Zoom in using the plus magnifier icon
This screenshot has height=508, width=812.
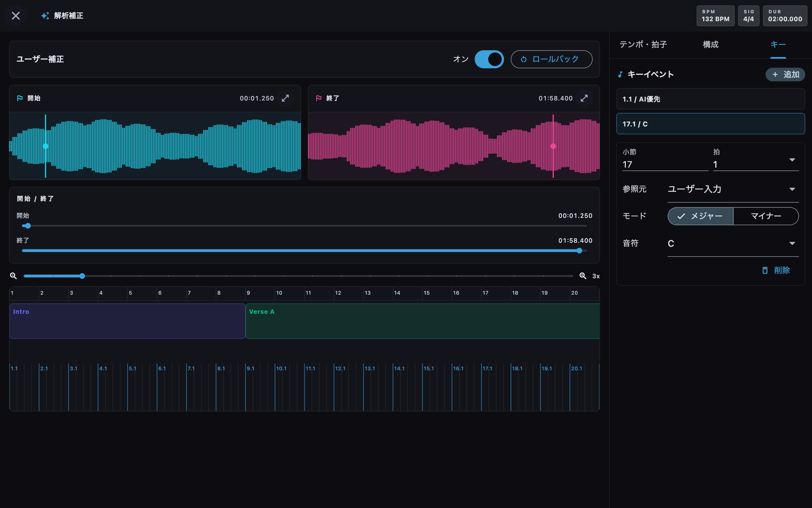click(x=583, y=276)
